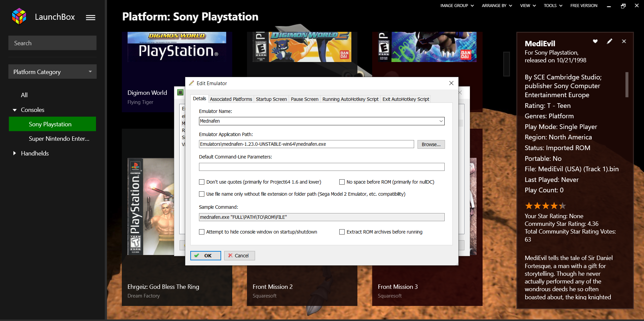Click the green chip icon of background dialog
The height and width of the screenshot is (321, 644).
pyautogui.click(x=180, y=92)
